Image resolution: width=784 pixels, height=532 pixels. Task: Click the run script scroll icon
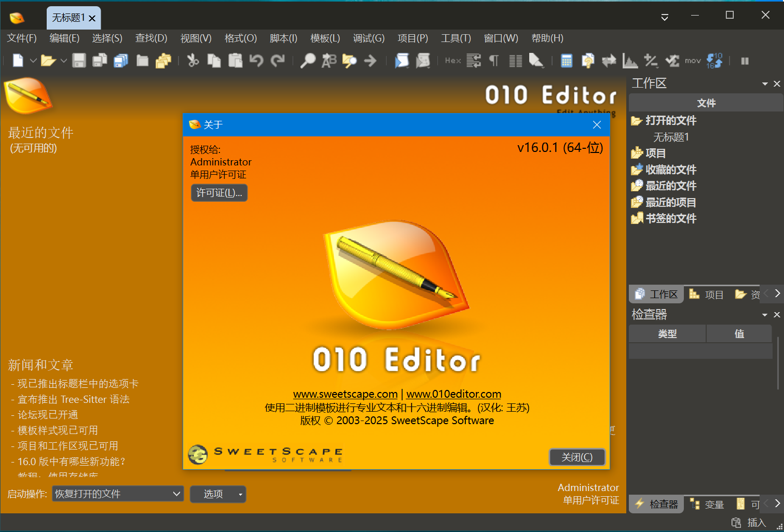coord(402,61)
